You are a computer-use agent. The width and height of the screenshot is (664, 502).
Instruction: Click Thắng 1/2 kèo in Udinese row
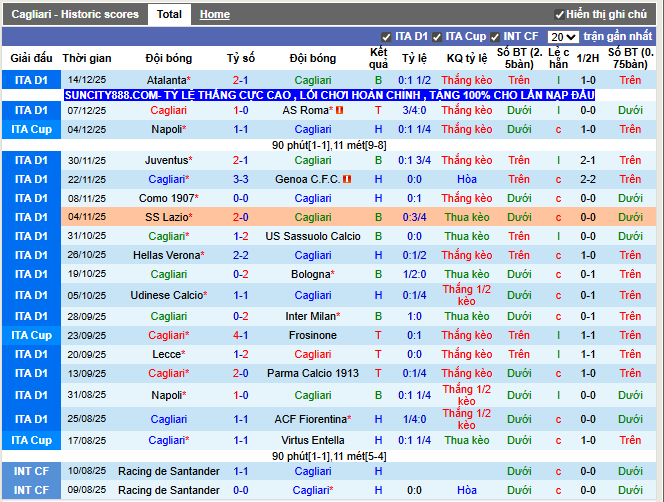pyautogui.click(x=467, y=295)
